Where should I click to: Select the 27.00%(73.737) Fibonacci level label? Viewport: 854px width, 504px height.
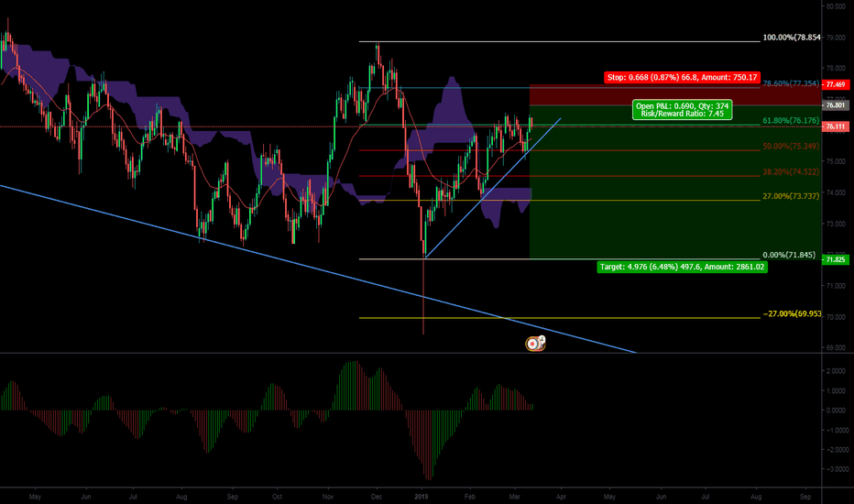[790, 196]
